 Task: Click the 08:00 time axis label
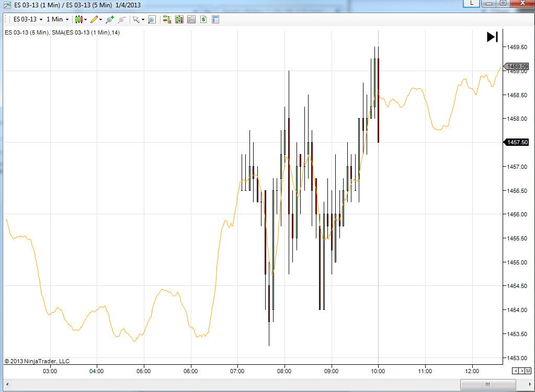pyautogui.click(x=284, y=371)
